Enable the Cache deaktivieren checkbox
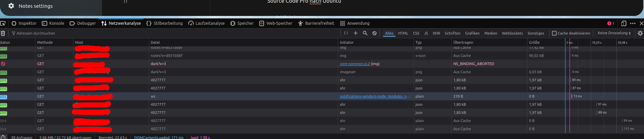 pos(554,33)
